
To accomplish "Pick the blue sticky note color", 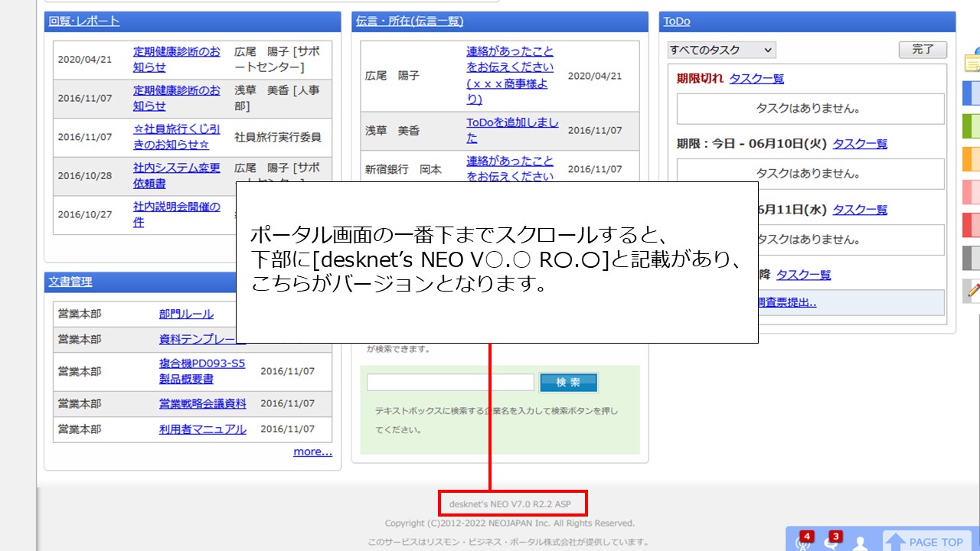I will coord(971,93).
